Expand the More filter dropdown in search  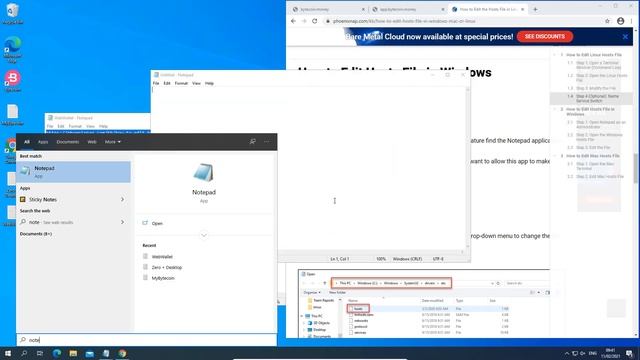[113, 142]
